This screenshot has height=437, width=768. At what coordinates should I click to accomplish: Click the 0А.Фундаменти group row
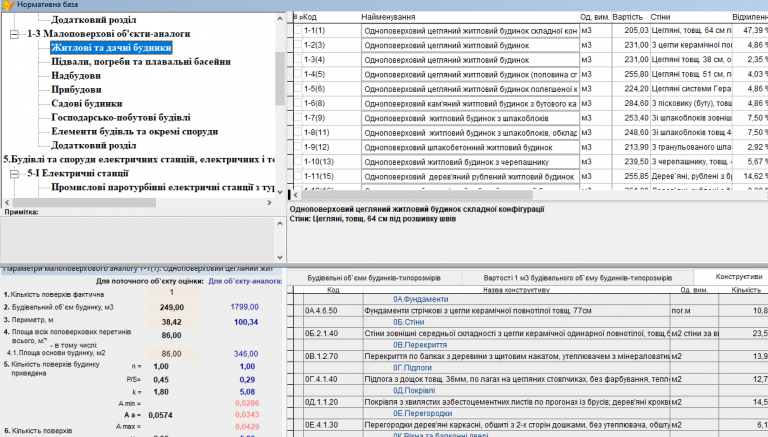click(420, 299)
